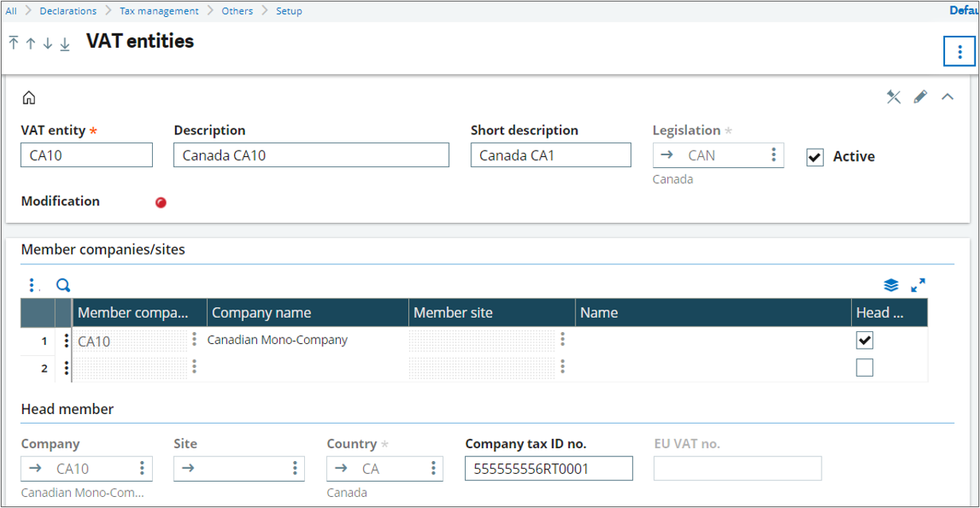Click the pencil edit icon

pos(920,97)
